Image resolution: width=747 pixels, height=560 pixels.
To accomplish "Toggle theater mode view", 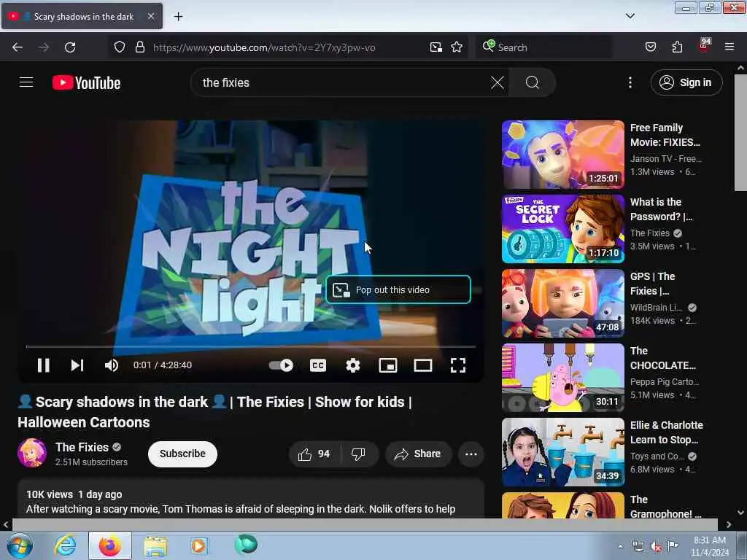I will point(423,365).
